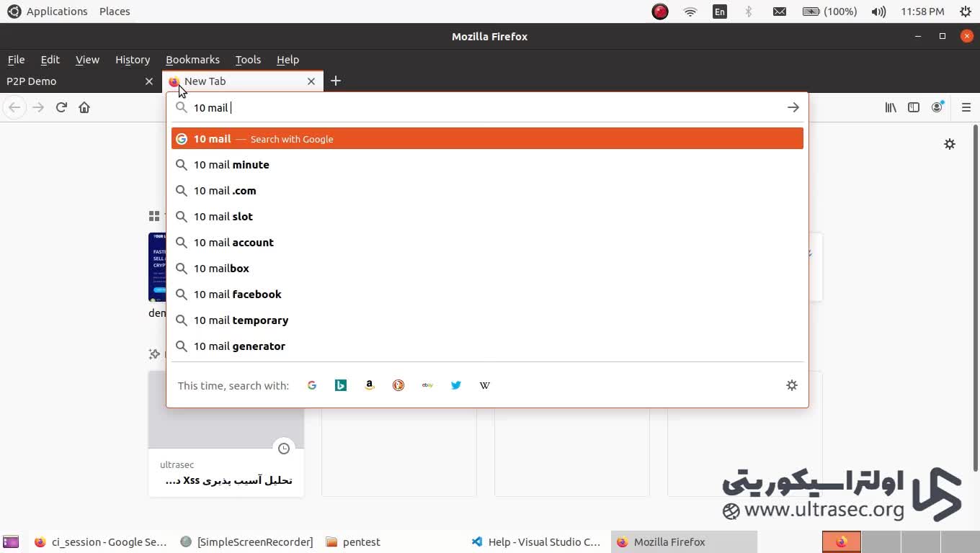The width and height of the screenshot is (980, 553).
Task: Open search settings gear in dropdown
Action: [x=792, y=385]
